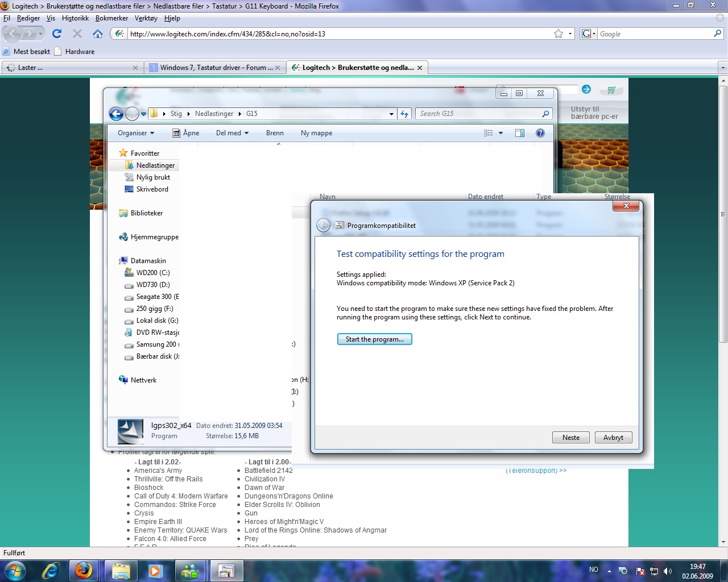Click Ny mappe in Explorer toolbar

[316, 133]
